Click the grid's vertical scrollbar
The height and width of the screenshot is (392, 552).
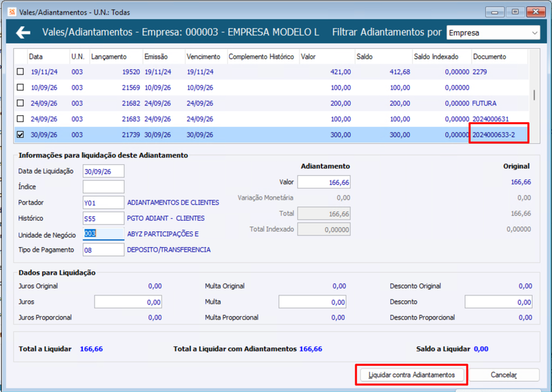[x=534, y=96]
